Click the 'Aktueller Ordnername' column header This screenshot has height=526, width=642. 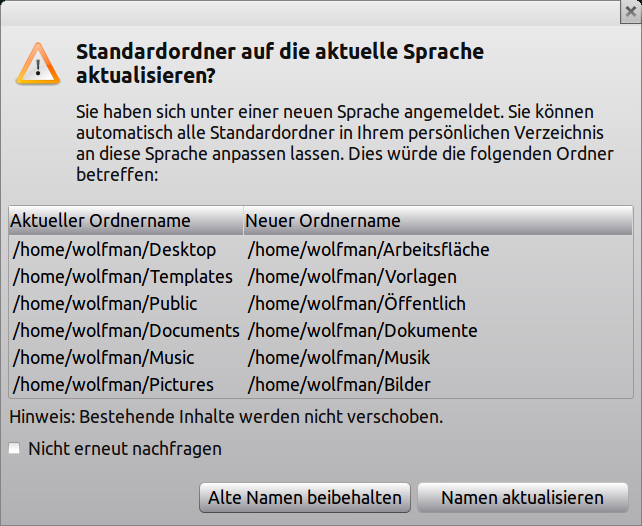100,221
